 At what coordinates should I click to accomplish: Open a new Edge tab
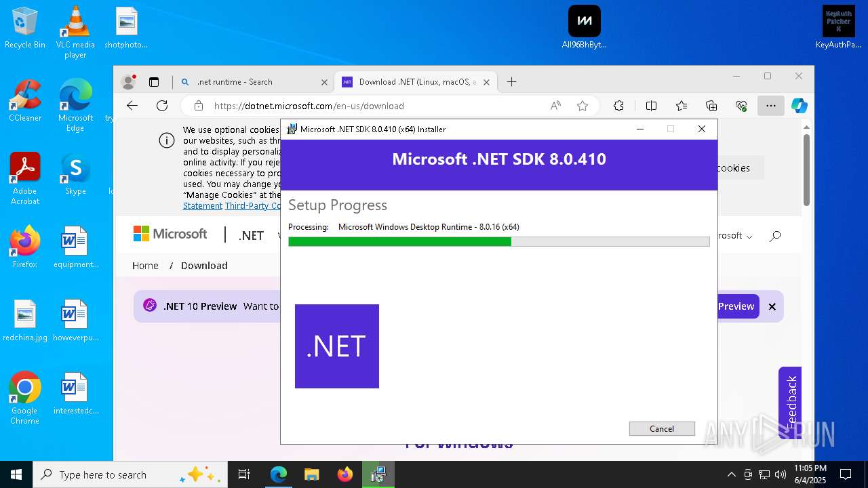(512, 82)
